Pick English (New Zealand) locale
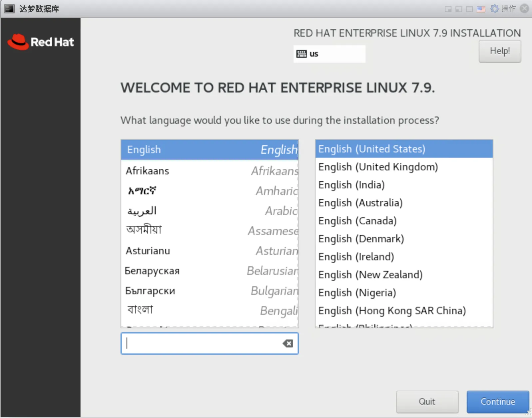Image resolution: width=532 pixels, height=418 pixels. tap(370, 275)
